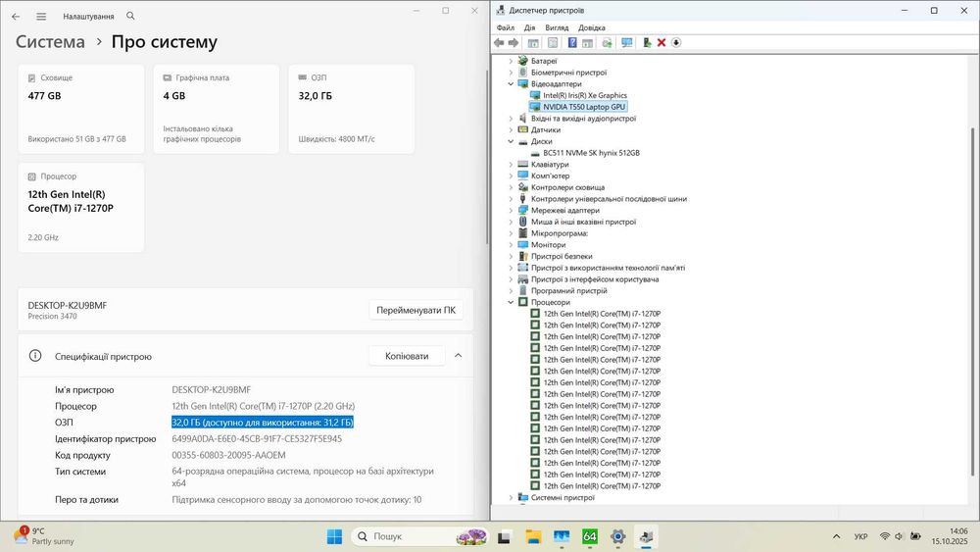The image size is (980, 552).
Task: Select the Програмний пристрій tree item
Action: click(568, 290)
